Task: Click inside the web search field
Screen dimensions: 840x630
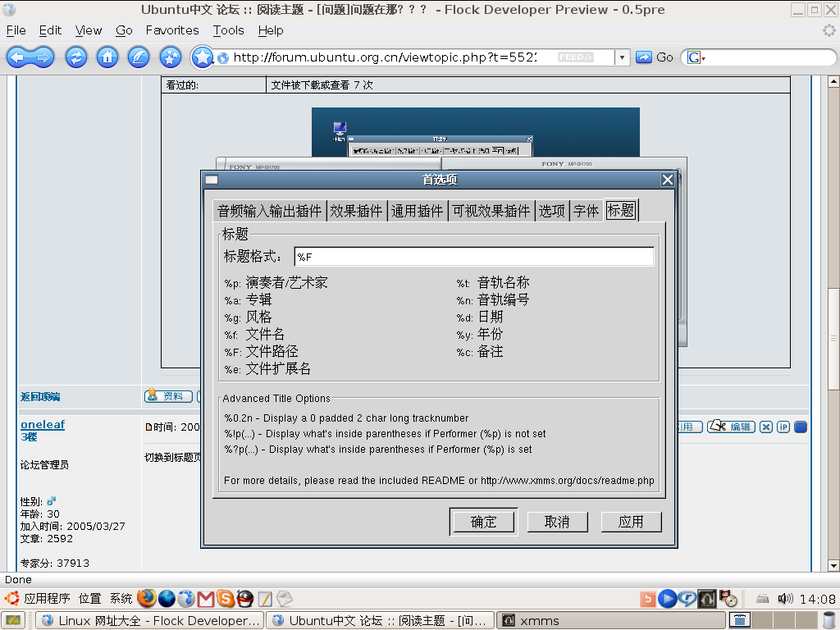Action: click(x=769, y=57)
